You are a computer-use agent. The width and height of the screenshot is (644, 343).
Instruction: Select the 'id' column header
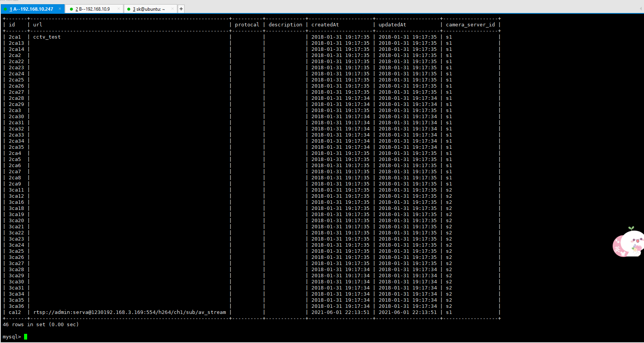pyautogui.click(x=12, y=25)
